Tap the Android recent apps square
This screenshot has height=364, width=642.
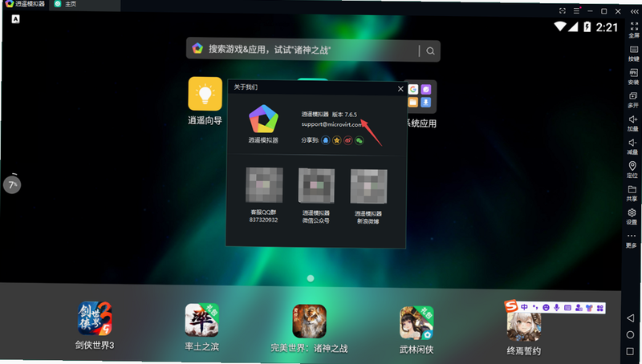[630, 351]
